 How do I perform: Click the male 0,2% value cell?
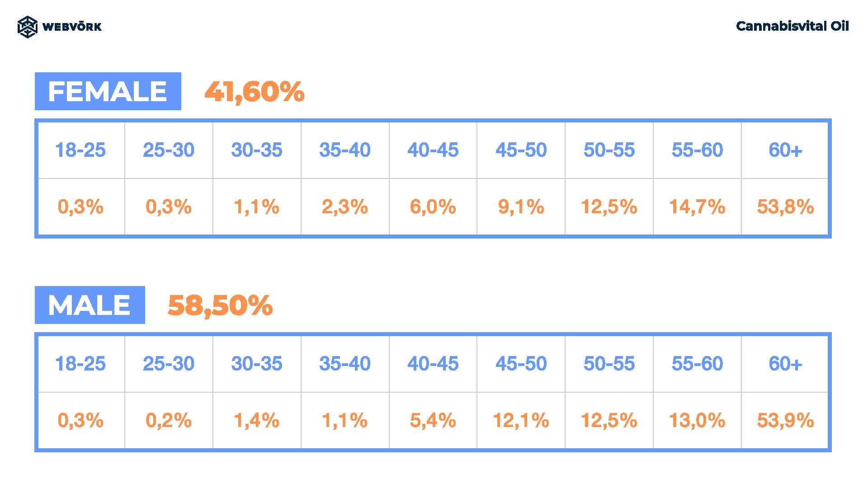[169, 421]
